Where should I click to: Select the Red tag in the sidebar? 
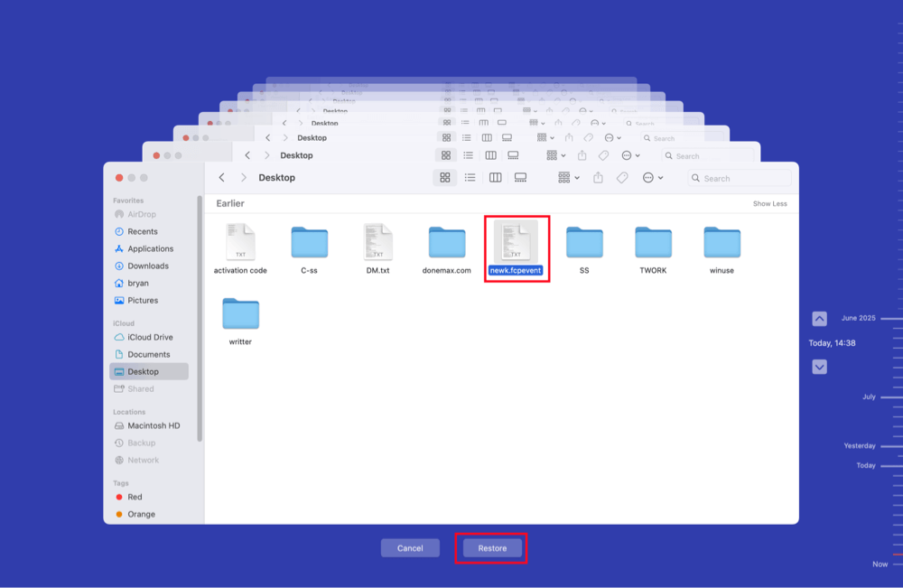[x=134, y=497]
